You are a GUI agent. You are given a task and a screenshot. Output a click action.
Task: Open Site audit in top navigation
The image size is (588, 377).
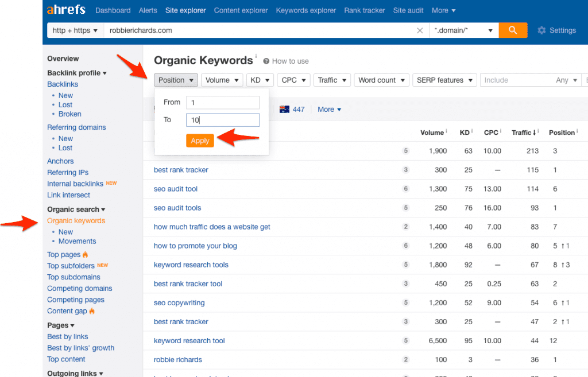[x=408, y=10]
